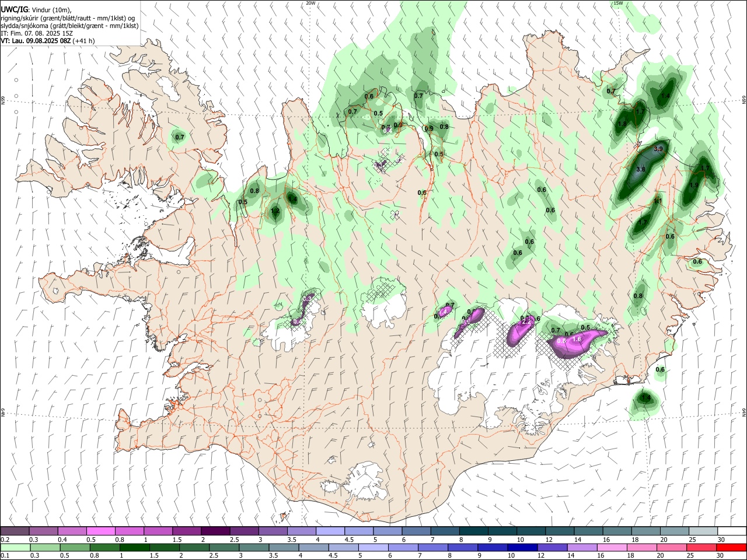Click the 15W longitude label

[618, 3]
